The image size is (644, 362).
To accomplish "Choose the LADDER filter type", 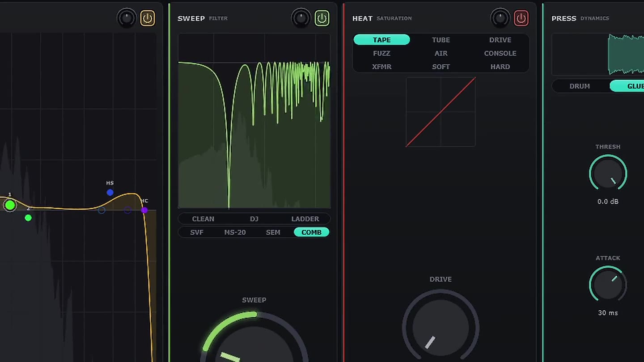I will (x=305, y=219).
